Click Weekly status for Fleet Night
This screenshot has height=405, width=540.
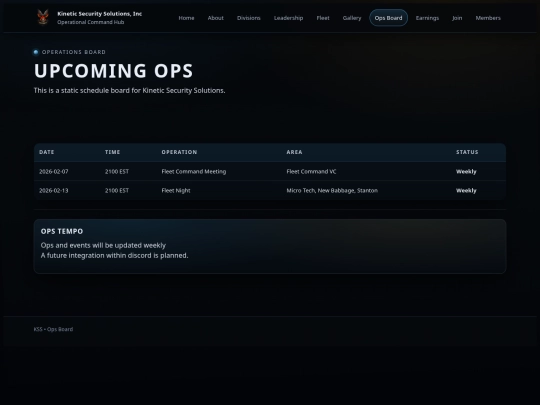coord(466,190)
